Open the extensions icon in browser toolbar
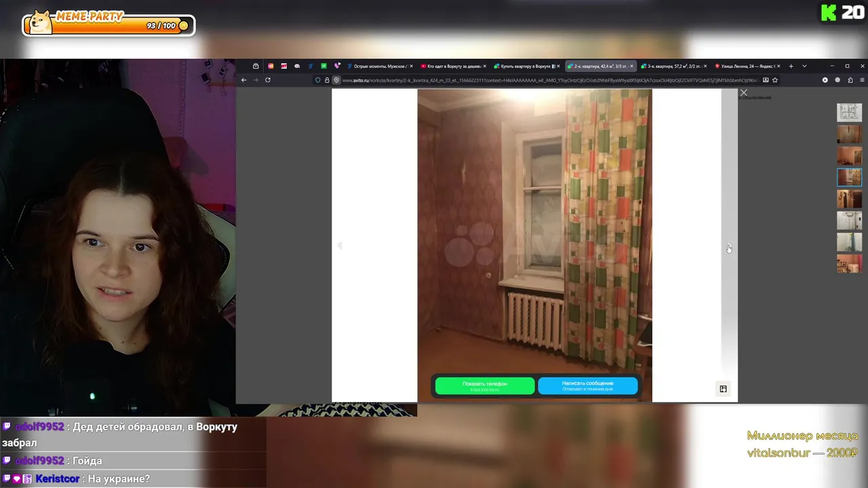Image resolution: width=868 pixels, height=488 pixels. [850, 80]
